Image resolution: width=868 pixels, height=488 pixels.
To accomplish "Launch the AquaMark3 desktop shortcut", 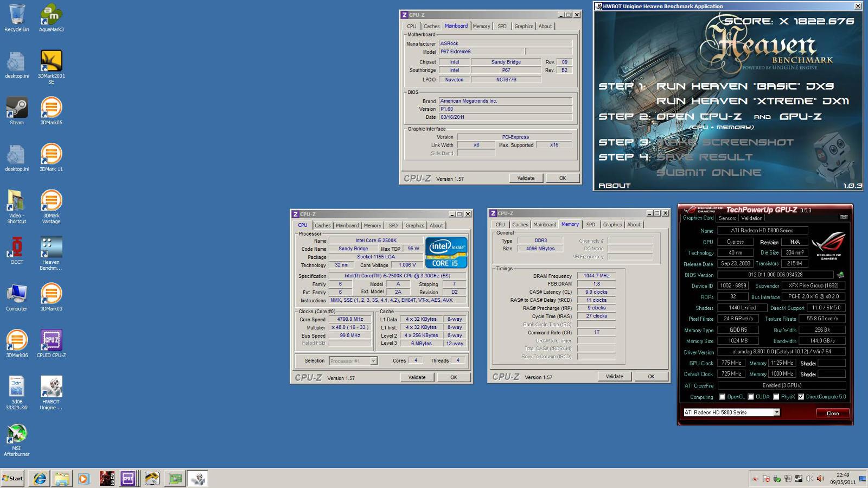I will click(x=51, y=18).
